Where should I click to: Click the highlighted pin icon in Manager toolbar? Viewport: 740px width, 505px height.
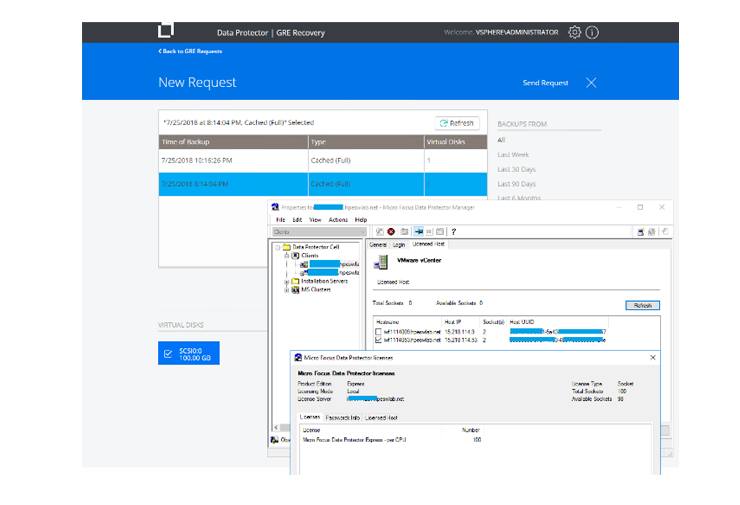coord(419,232)
